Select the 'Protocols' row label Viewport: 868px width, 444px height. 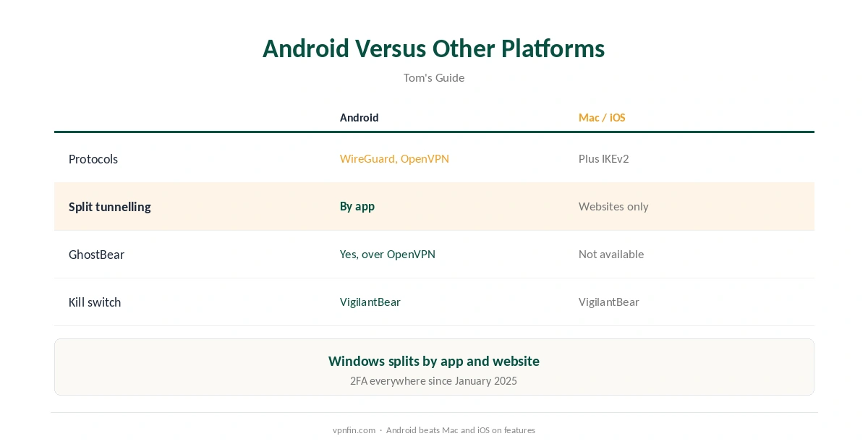(x=93, y=159)
